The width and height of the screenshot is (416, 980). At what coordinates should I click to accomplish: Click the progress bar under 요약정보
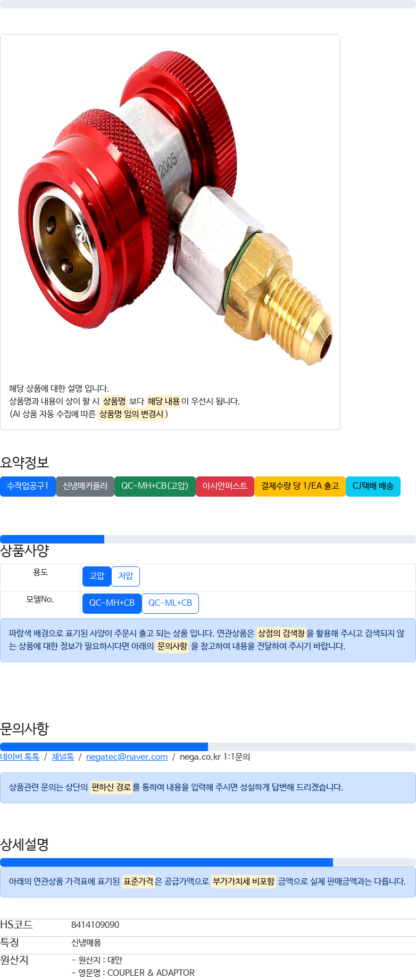208,539
